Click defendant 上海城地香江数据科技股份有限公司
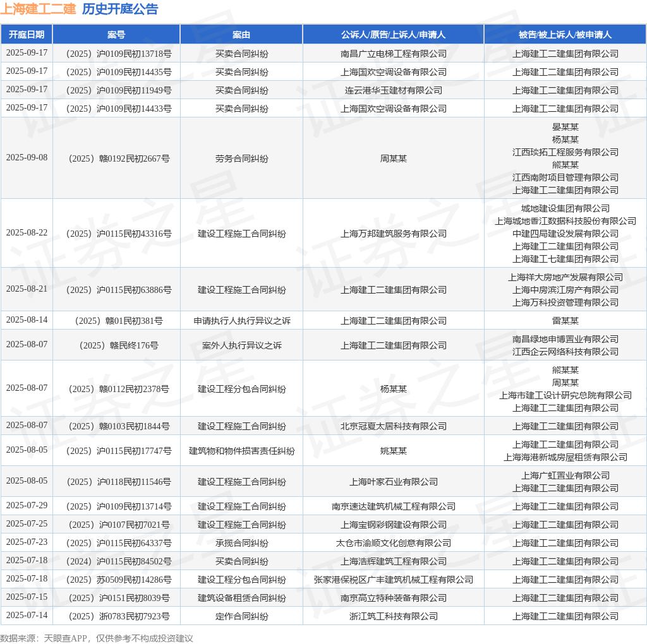The height and width of the screenshot is (644, 647). [565, 221]
